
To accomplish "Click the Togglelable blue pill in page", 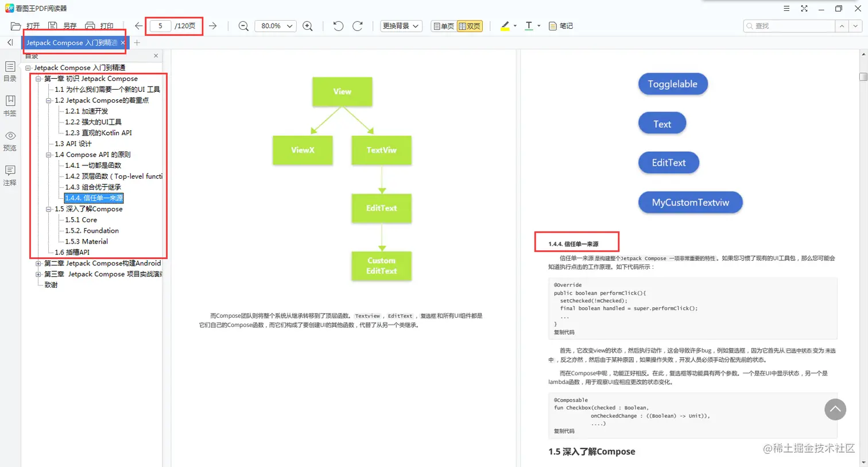I will [673, 84].
